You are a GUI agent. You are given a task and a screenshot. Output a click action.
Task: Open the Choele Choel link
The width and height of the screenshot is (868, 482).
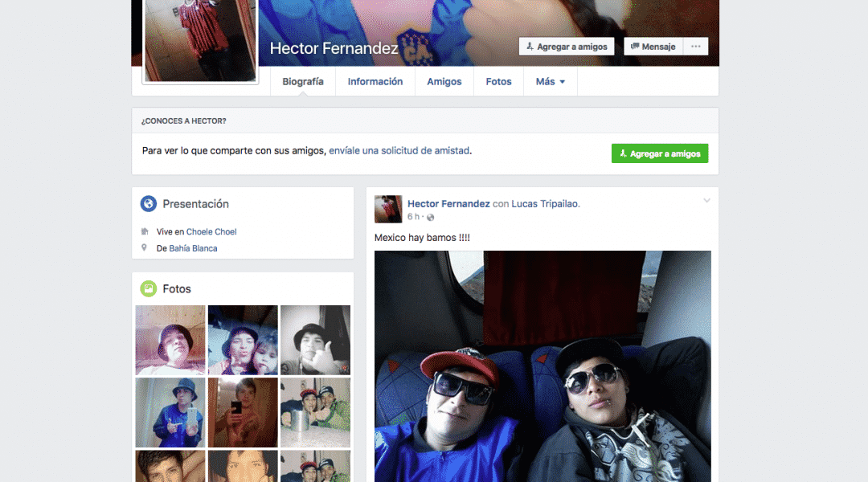coord(211,232)
